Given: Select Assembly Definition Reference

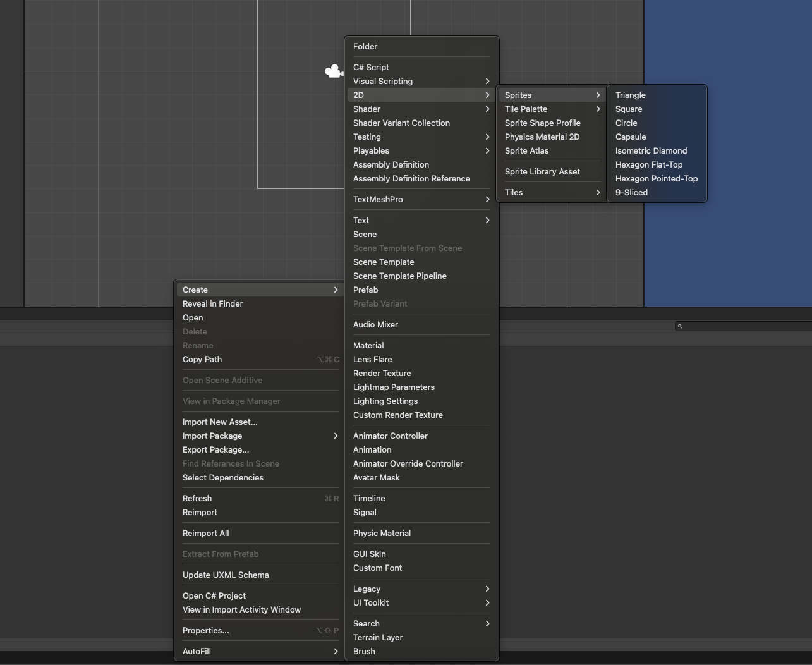Looking at the screenshot, I should click(x=421, y=178).
